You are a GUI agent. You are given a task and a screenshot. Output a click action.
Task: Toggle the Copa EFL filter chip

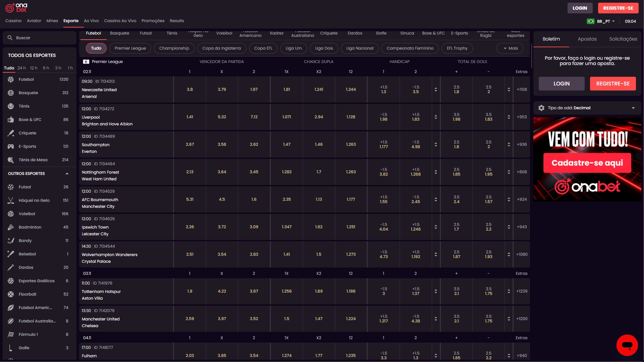pyautogui.click(x=263, y=48)
